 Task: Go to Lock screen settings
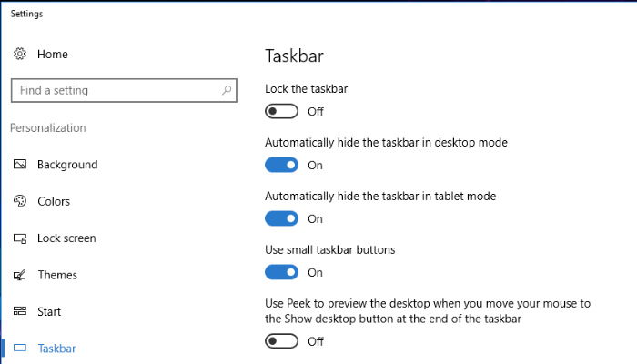tap(66, 238)
